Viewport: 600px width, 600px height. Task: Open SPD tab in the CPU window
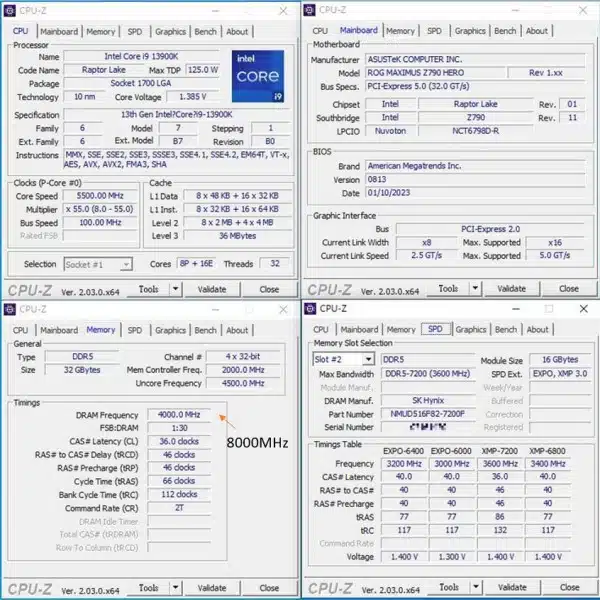pos(135,32)
